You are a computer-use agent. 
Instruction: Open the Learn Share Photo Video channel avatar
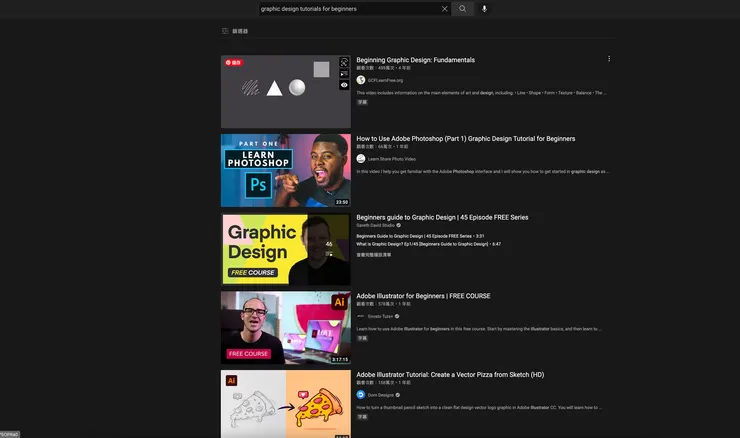tap(361, 159)
